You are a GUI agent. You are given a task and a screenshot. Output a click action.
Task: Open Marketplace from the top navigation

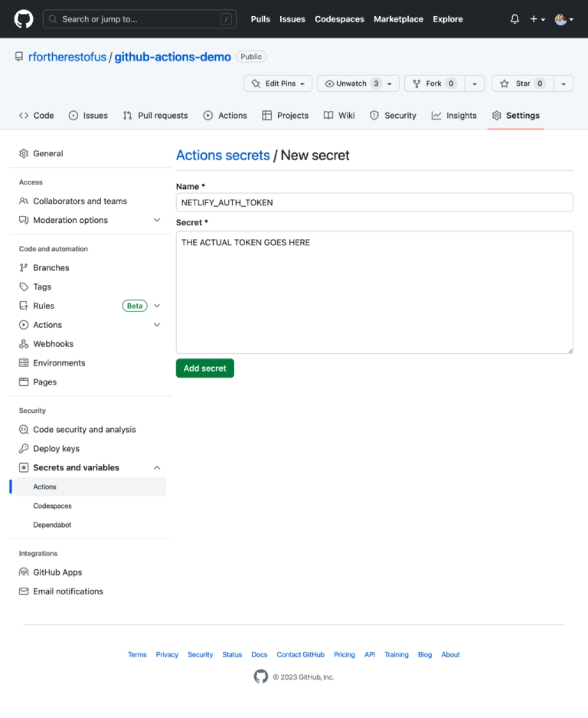tap(399, 19)
